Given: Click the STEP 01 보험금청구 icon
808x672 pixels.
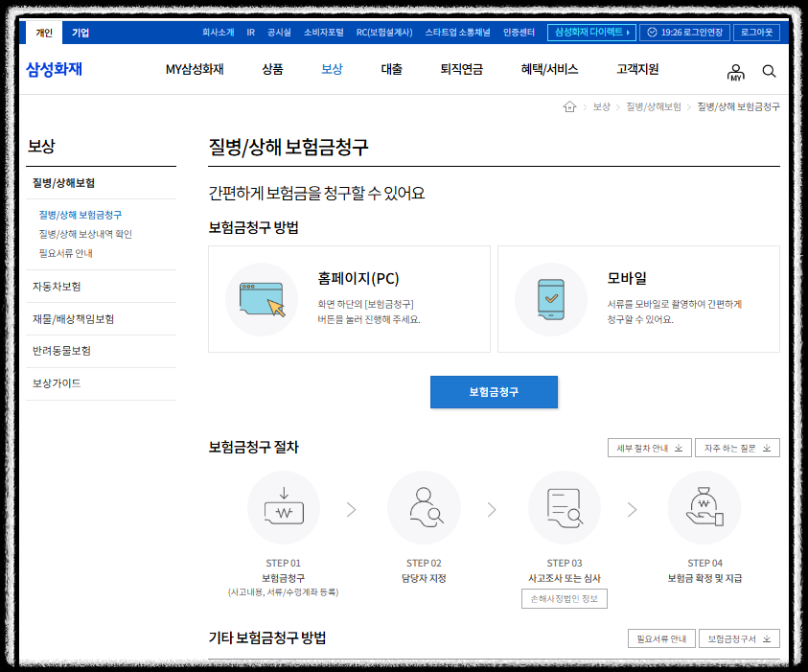Looking at the screenshot, I should 284,508.
